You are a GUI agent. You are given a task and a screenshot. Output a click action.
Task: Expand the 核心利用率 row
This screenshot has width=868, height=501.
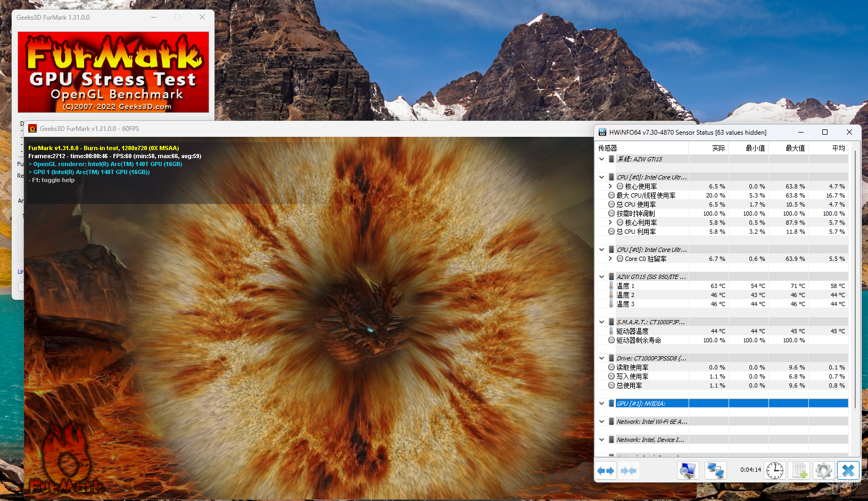click(x=610, y=223)
